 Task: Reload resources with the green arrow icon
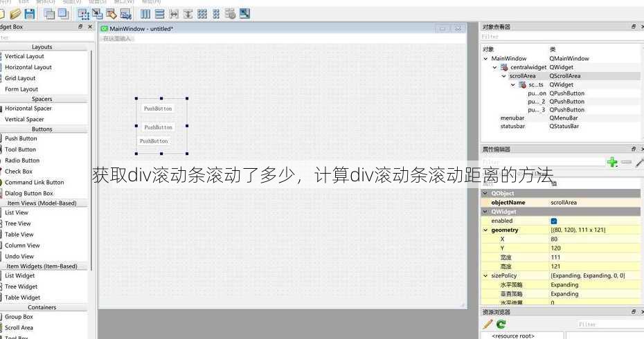(501, 324)
